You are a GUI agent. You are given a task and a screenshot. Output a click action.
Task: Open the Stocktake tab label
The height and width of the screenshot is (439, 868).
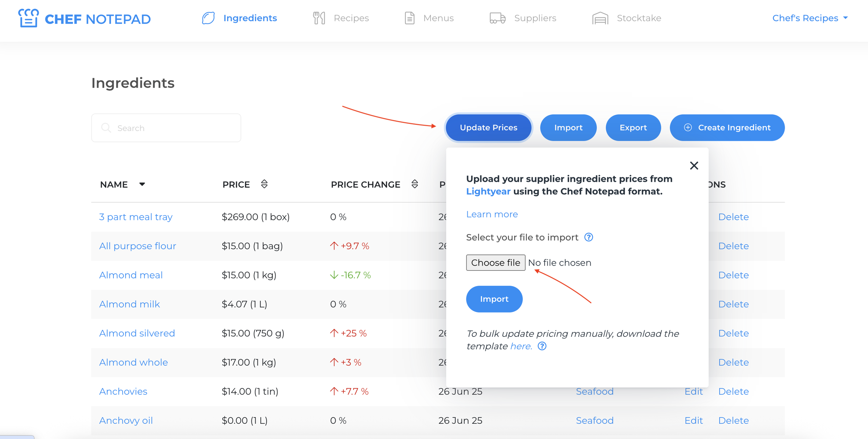point(639,18)
